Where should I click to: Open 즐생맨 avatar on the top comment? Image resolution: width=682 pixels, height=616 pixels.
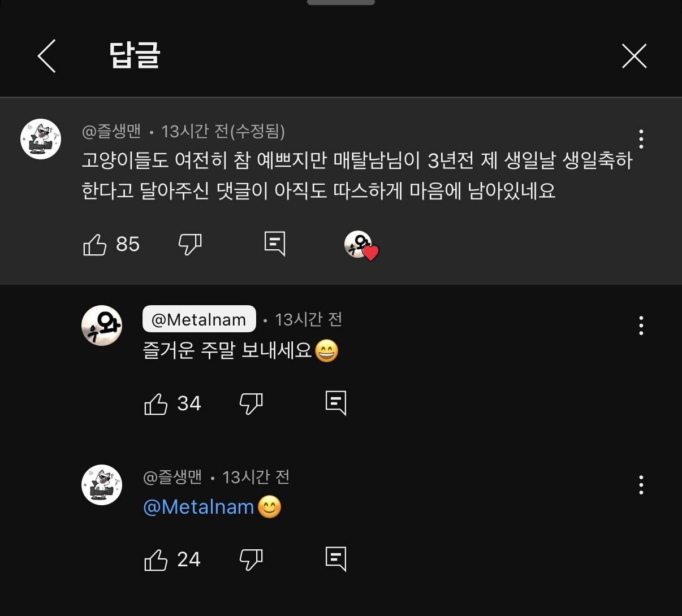coord(41,139)
